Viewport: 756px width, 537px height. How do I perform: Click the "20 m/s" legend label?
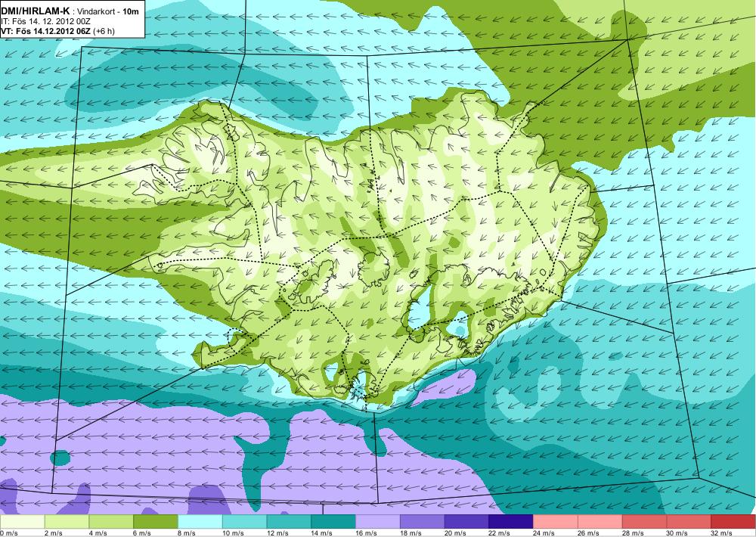pos(455,533)
